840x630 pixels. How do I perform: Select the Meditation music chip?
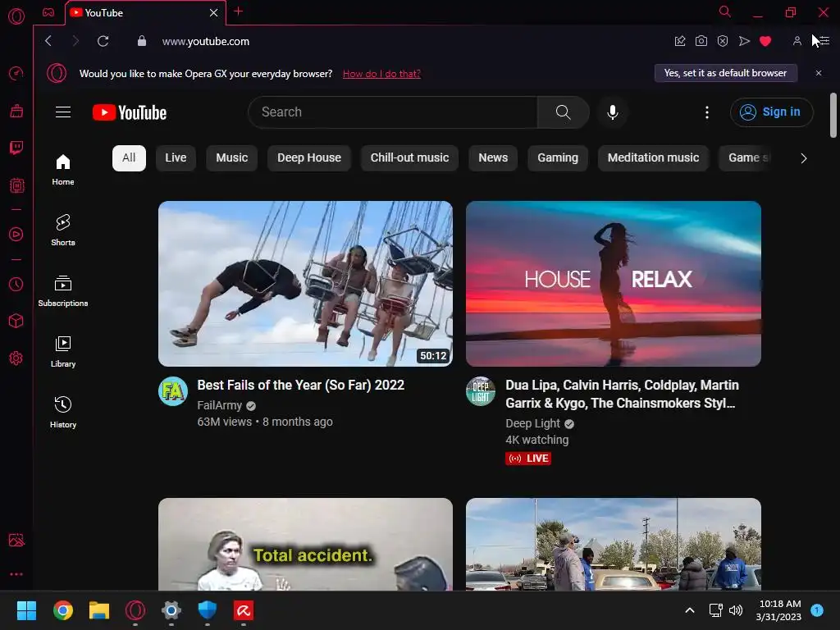click(653, 158)
